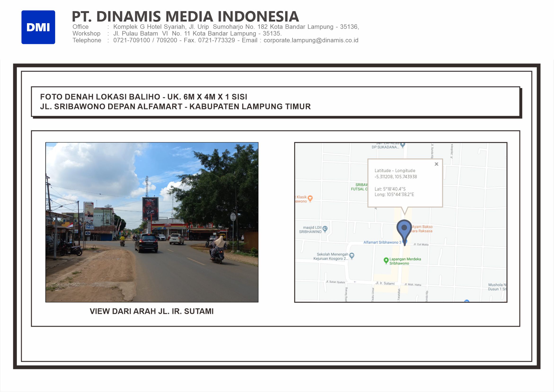Click the orange Klasik restaurant marker

coord(310,199)
